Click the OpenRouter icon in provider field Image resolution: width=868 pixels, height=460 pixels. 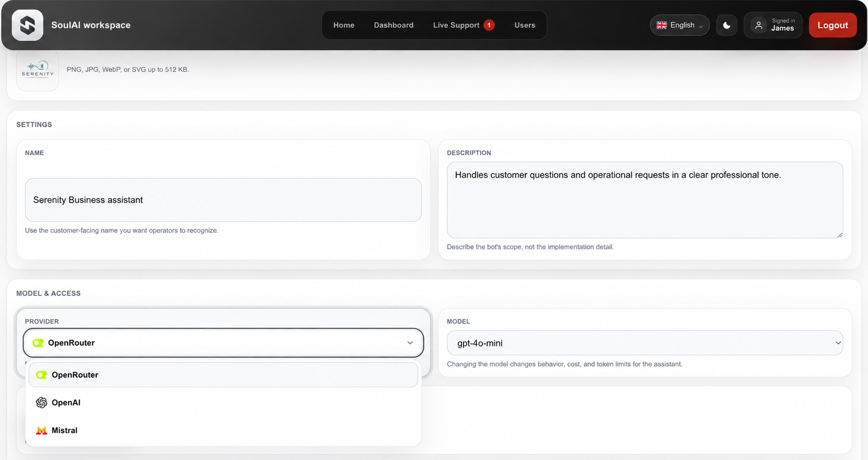[38, 343]
